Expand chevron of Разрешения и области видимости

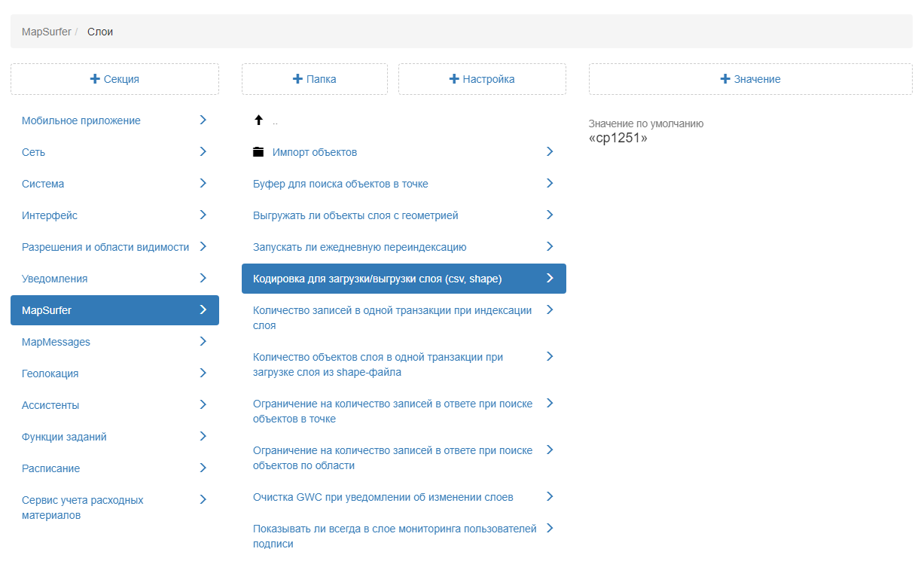[x=203, y=246]
